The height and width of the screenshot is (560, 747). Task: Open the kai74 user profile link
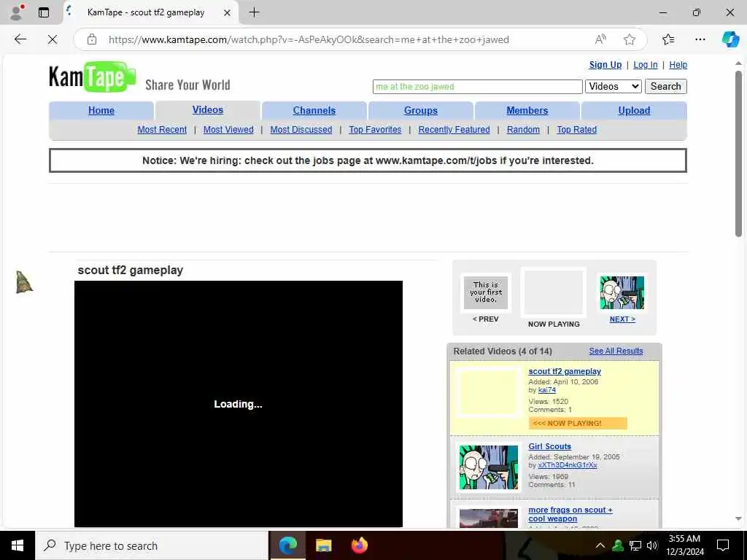[547, 390]
